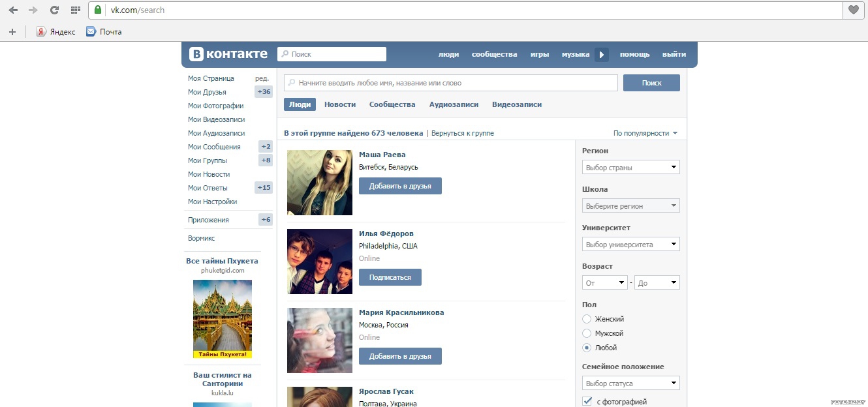Add a bookmark with the plus icon
The image size is (868, 407).
12,31
